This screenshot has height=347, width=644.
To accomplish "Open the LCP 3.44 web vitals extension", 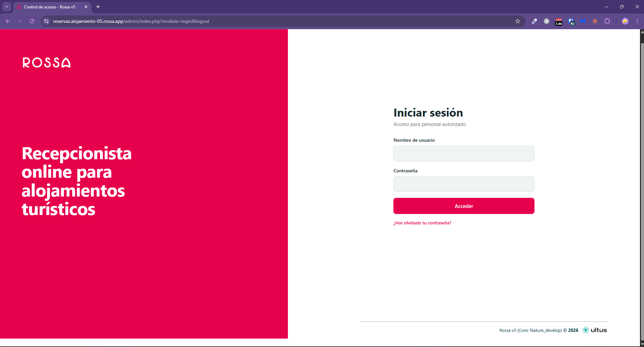I will pos(559,22).
